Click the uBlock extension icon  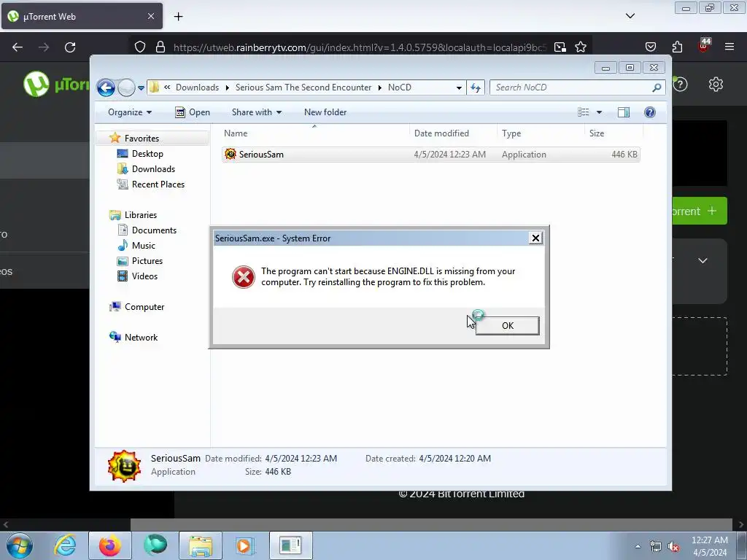click(704, 44)
